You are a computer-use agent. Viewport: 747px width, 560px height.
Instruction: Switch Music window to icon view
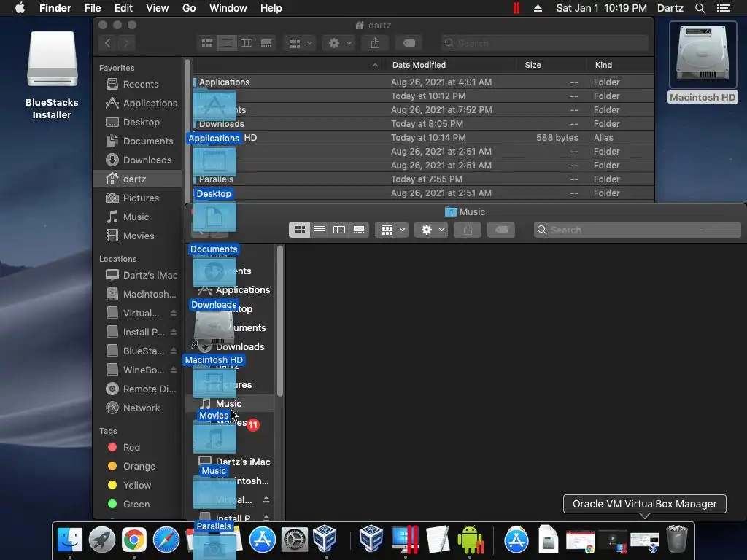[x=299, y=230]
